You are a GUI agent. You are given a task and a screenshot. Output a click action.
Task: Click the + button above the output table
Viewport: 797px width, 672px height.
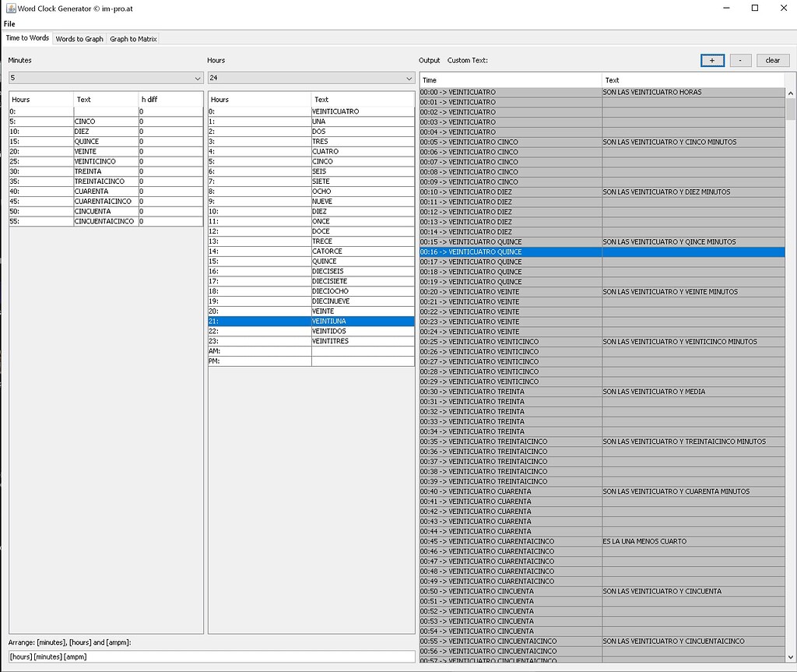[x=712, y=60]
